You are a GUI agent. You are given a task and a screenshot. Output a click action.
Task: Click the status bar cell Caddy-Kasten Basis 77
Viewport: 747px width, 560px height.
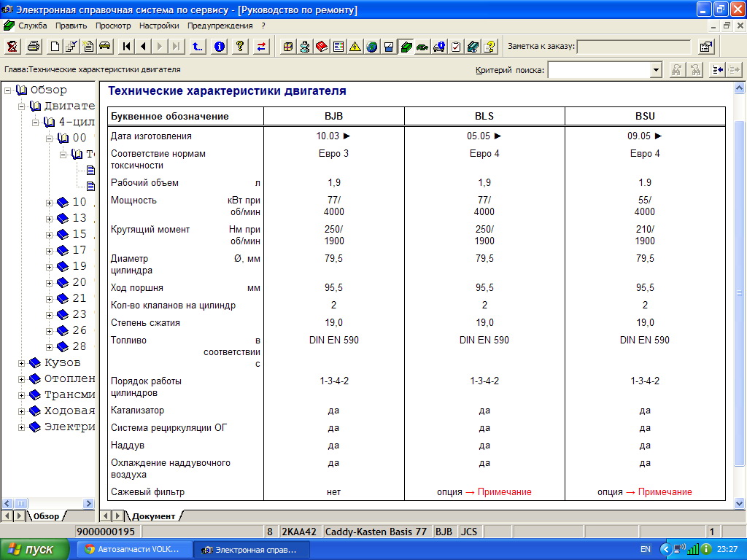(x=376, y=532)
